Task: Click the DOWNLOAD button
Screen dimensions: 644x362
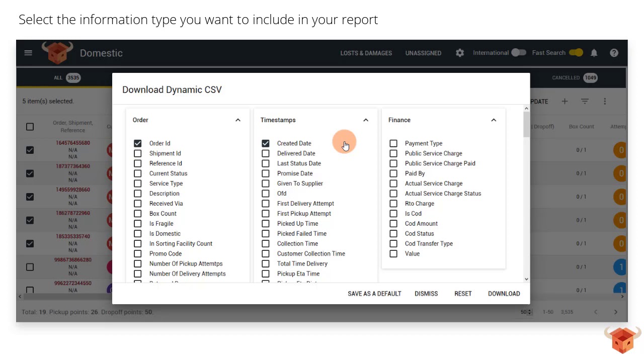Action: tap(504, 294)
